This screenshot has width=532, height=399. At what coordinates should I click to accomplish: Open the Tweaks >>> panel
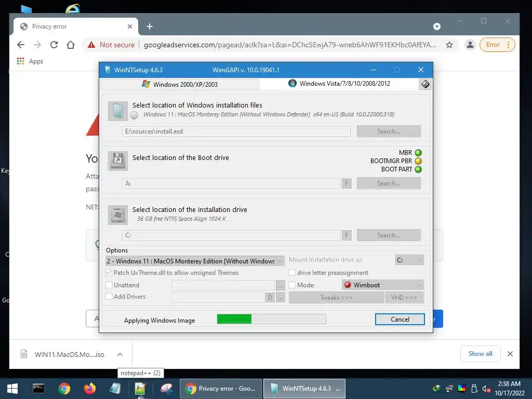click(x=336, y=298)
